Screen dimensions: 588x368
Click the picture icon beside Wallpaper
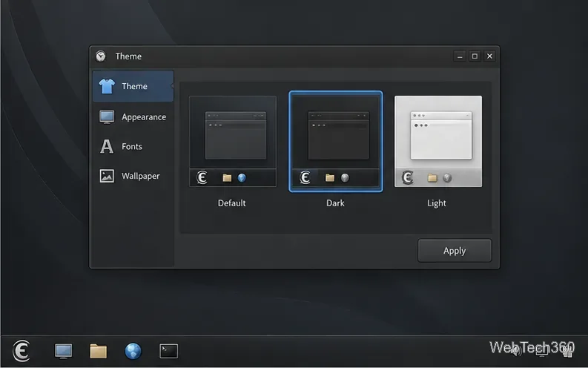coord(107,176)
